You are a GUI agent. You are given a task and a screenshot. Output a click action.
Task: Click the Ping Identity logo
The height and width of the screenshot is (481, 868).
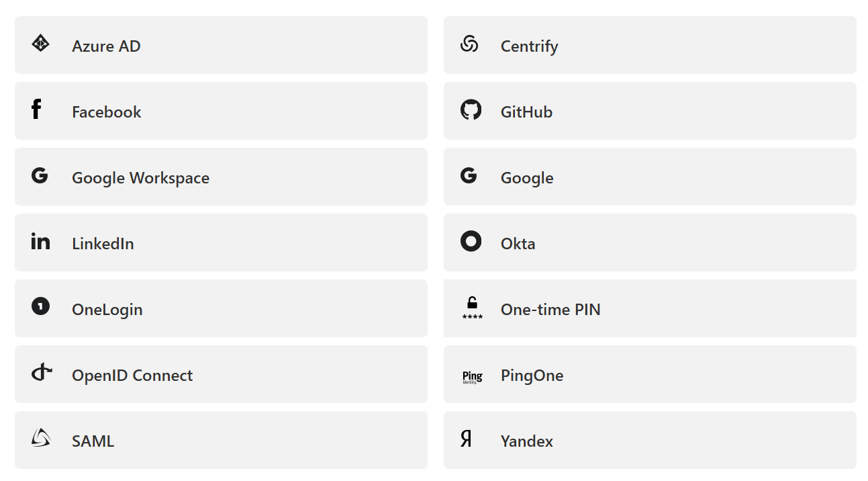tap(472, 377)
